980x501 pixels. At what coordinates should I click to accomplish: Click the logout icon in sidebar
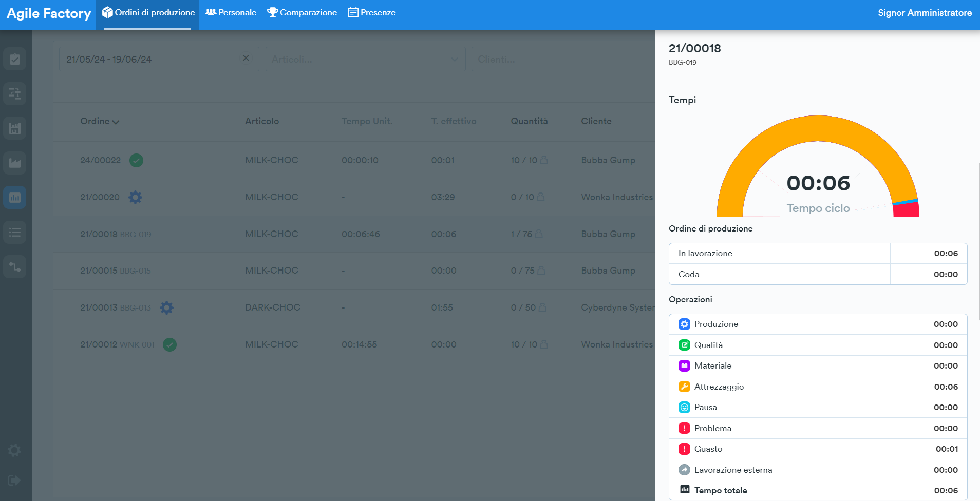pyautogui.click(x=14, y=480)
